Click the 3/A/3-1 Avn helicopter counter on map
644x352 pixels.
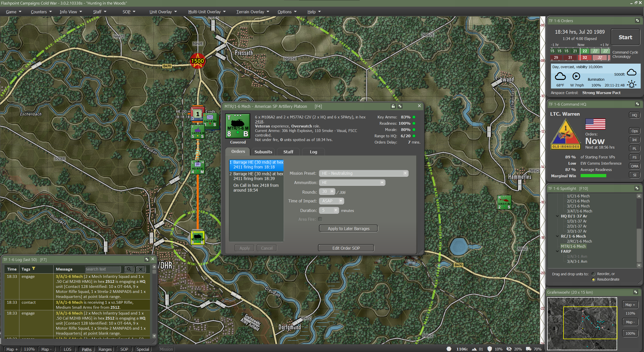(504, 202)
